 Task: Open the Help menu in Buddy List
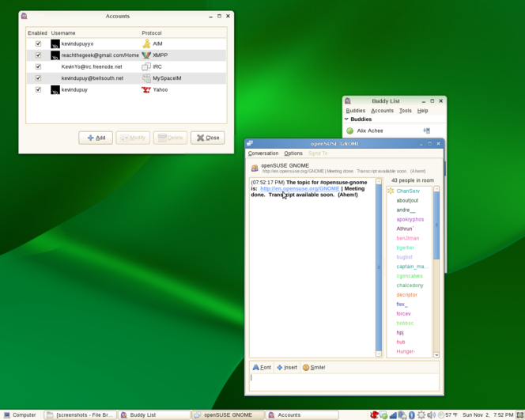(x=422, y=111)
